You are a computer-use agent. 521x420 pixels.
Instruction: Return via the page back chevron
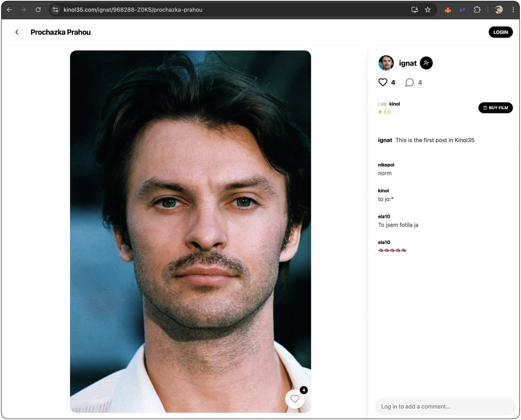17,32
